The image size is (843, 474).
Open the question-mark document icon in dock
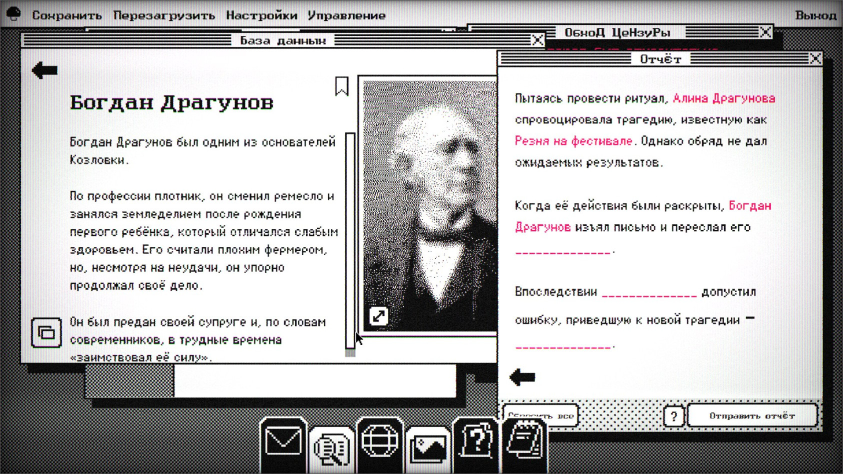(x=476, y=441)
